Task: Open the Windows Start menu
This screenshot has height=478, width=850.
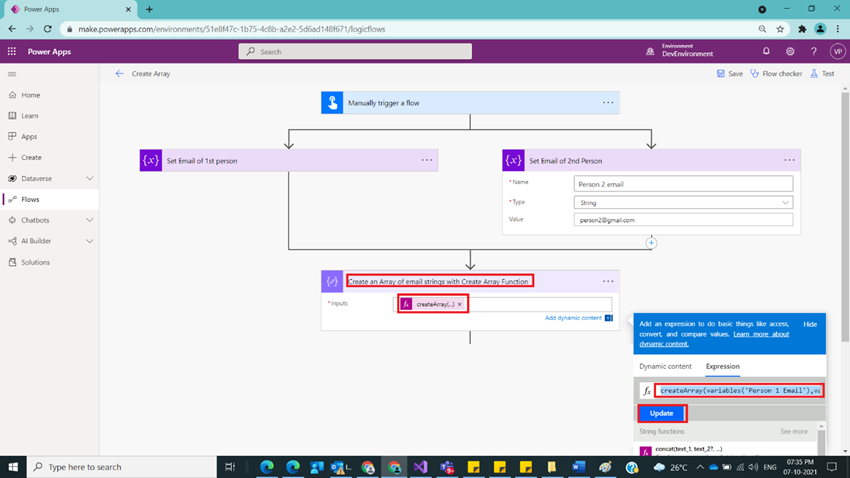Action: [x=13, y=467]
